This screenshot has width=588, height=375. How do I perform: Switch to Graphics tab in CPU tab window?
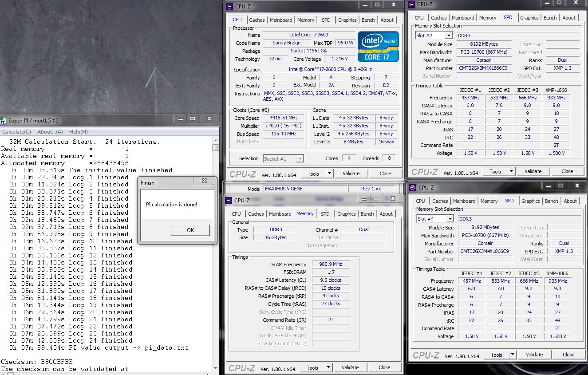point(347,20)
